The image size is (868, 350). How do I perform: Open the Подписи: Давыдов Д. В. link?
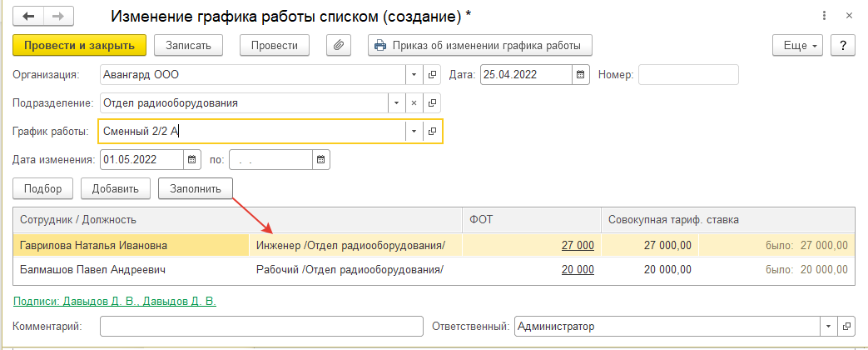115,301
